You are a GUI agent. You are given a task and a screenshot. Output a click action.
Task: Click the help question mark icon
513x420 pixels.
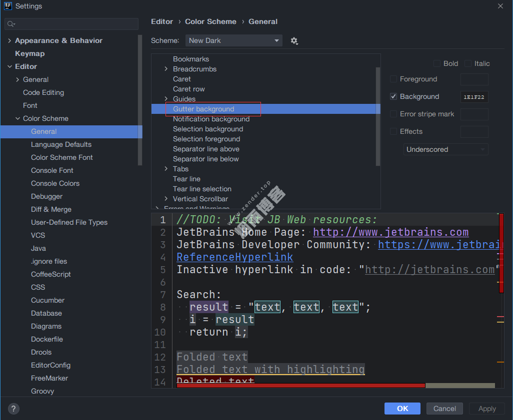pyautogui.click(x=13, y=409)
